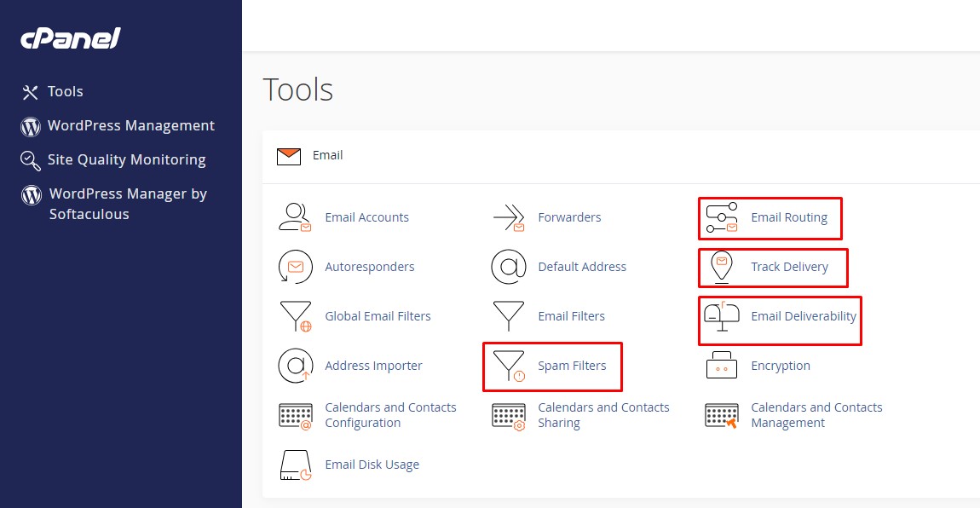Open WordPress Management from the sidebar
This screenshot has width=980, height=508.
(x=130, y=125)
